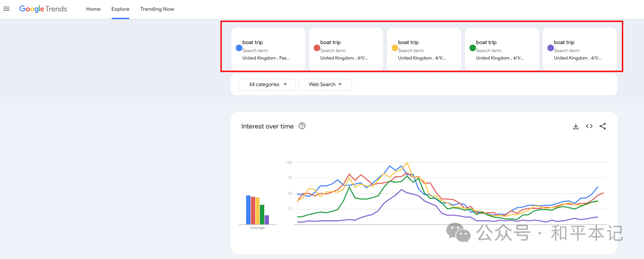Click the purple Average bar
Viewport: 644px width, 259px height.
point(267,220)
